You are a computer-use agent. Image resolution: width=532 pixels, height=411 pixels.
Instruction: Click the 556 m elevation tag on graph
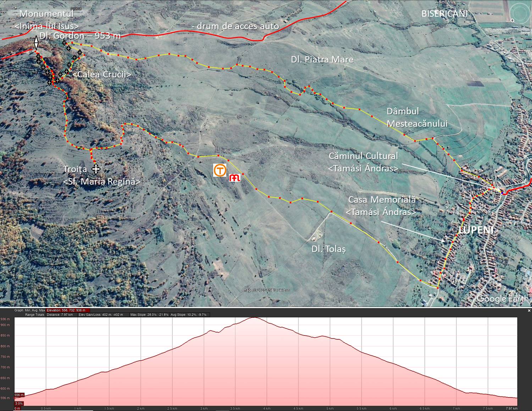click(x=19, y=395)
